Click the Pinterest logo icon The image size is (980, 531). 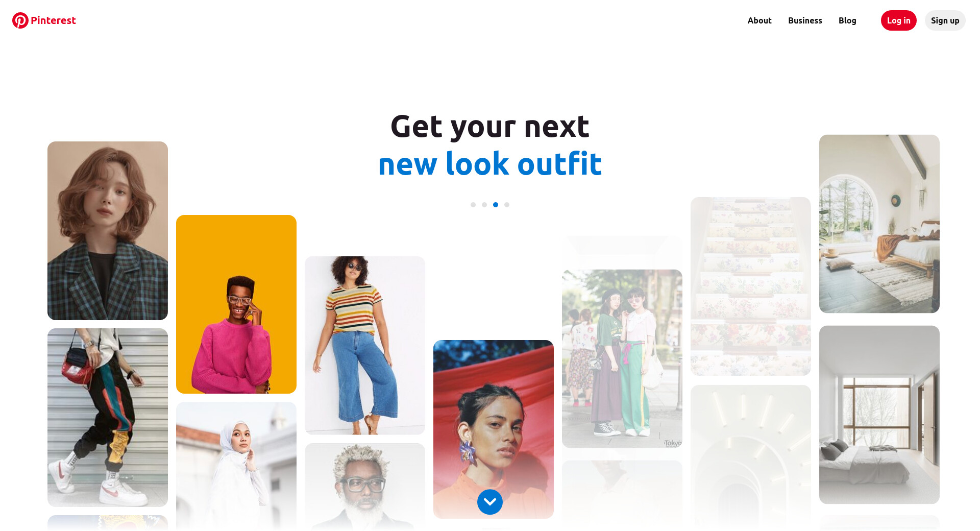point(20,20)
